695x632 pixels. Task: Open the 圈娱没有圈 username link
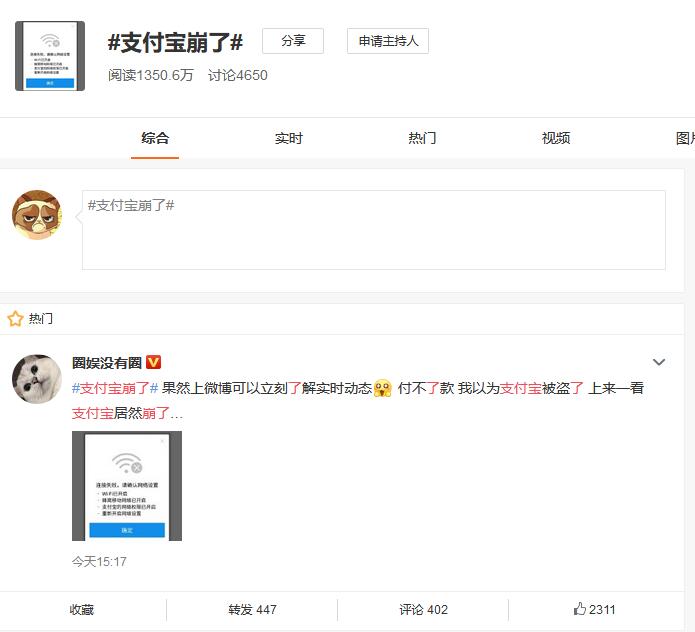point(107,363)
